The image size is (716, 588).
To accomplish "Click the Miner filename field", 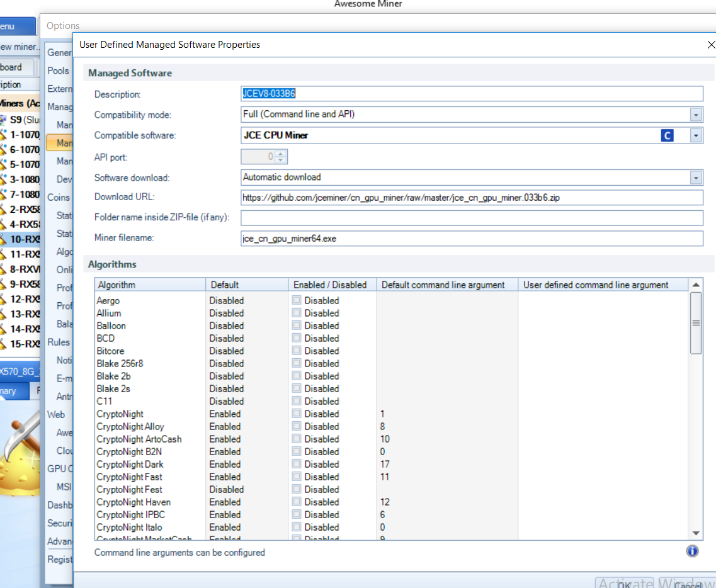I will pyautogui.click(x=472, y=239).
